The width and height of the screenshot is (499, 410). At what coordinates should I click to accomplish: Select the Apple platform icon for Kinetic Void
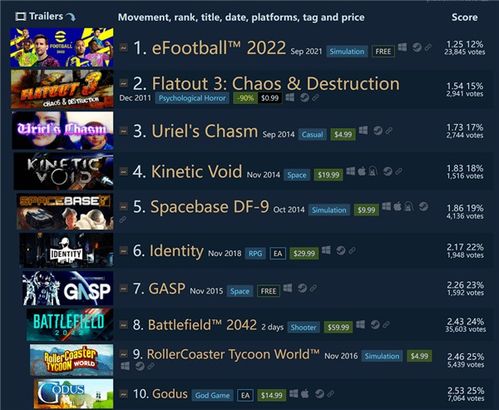[x=362, y=171]
